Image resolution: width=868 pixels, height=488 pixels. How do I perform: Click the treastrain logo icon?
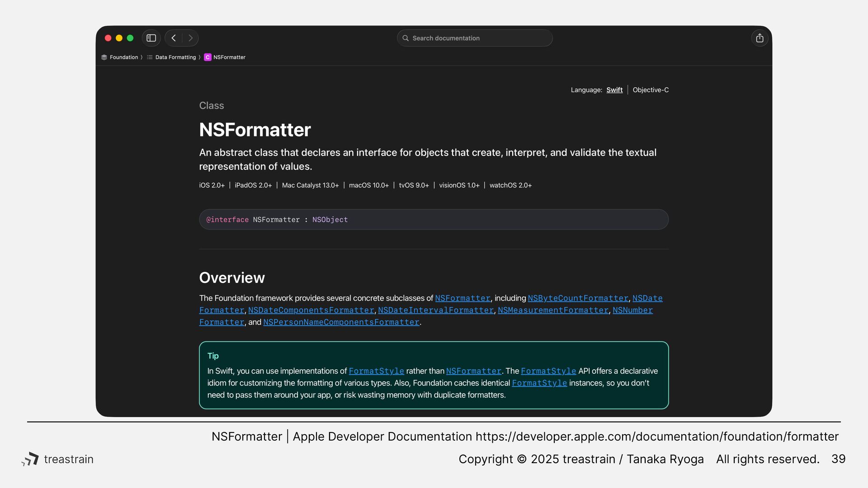pyautogui.click(x=30, y=459)
